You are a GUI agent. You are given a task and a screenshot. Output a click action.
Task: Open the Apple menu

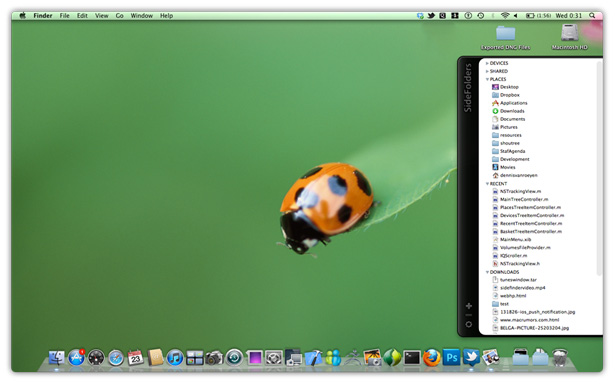[x=22, y=16]
